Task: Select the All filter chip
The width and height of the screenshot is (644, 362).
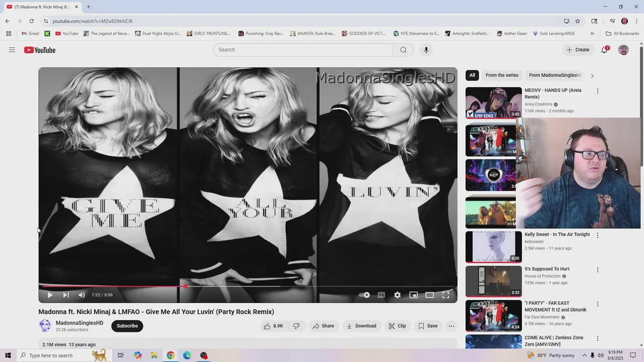Action: coord(472,75)
